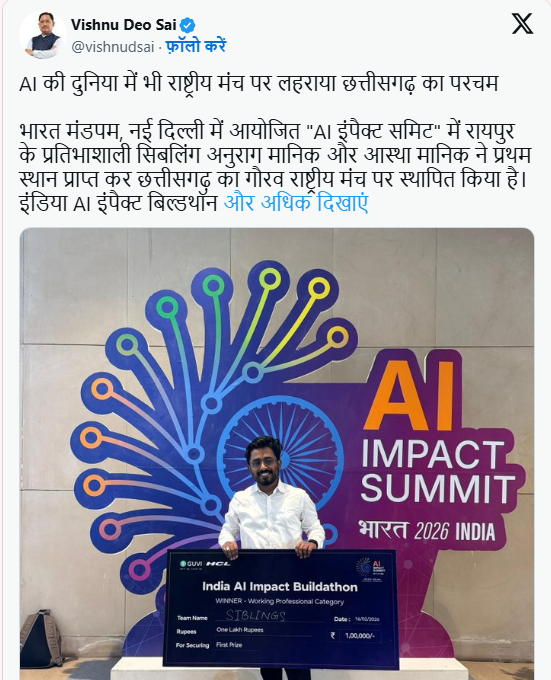Viewport: 551px width, 680px height.
Task: Expand tweet with और अधिक दिखाएं
Action: (x=296, y=203)
